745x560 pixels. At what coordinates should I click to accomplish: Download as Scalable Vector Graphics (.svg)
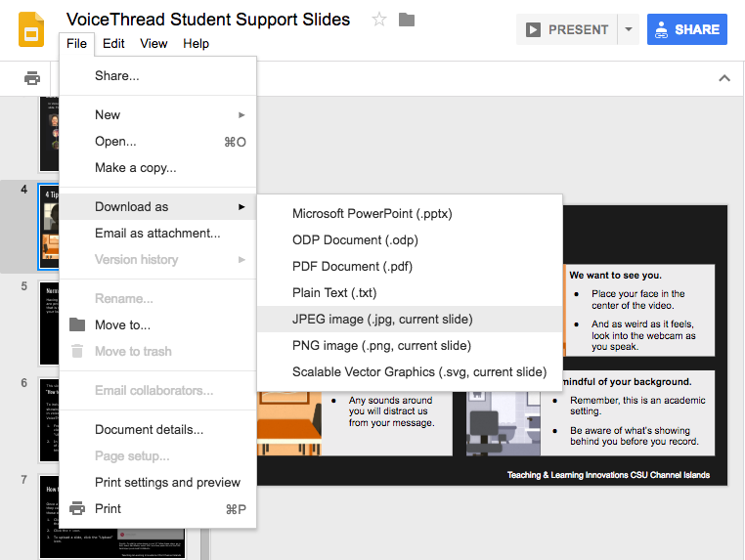[x=410, y=372]
